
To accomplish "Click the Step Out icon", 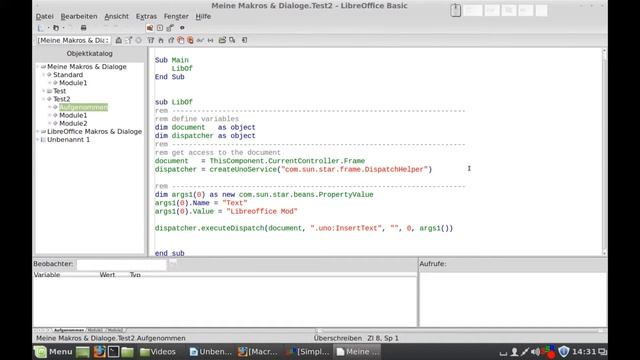I will pos(171,40).
